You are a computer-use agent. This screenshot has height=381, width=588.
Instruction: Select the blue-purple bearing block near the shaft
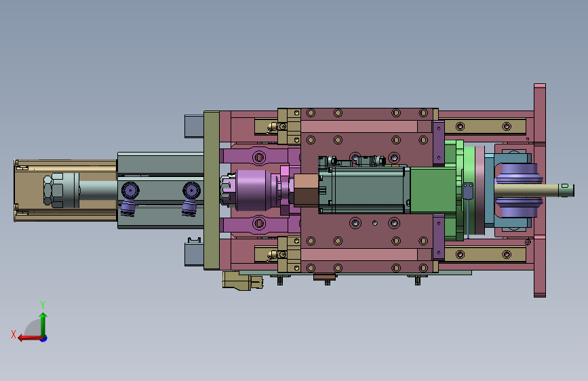click(519, 190)
